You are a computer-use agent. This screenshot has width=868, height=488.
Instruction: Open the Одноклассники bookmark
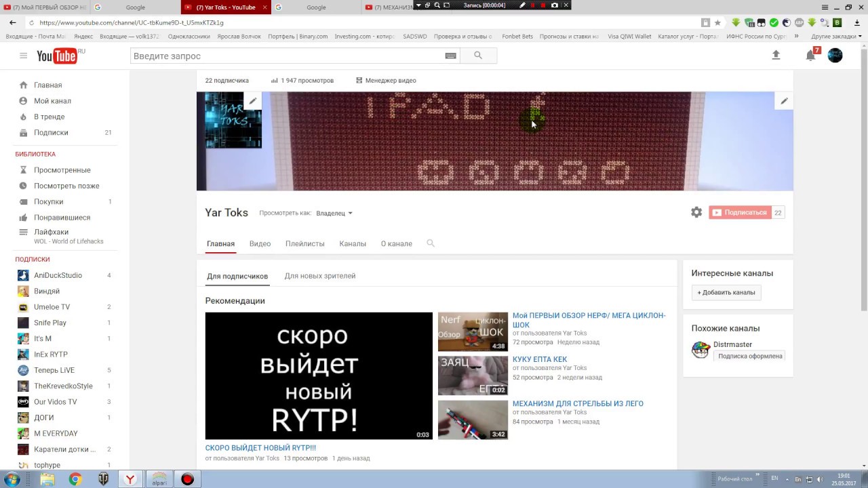[189, 36]
